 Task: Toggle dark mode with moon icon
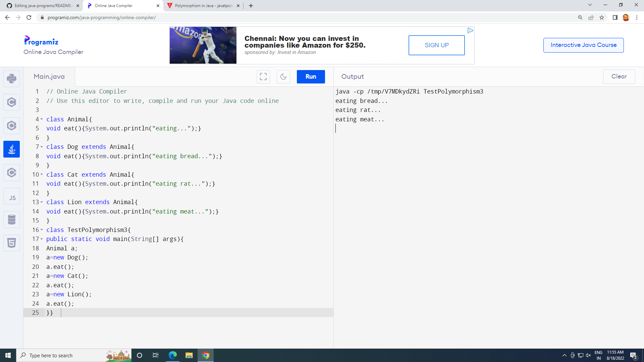coord(283,77)
